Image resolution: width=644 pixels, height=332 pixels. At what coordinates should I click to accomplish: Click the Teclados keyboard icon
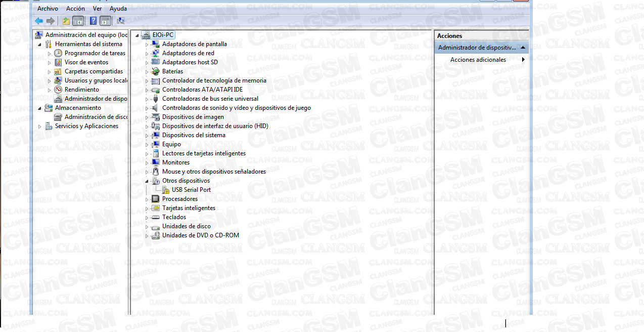pos(156,217)
